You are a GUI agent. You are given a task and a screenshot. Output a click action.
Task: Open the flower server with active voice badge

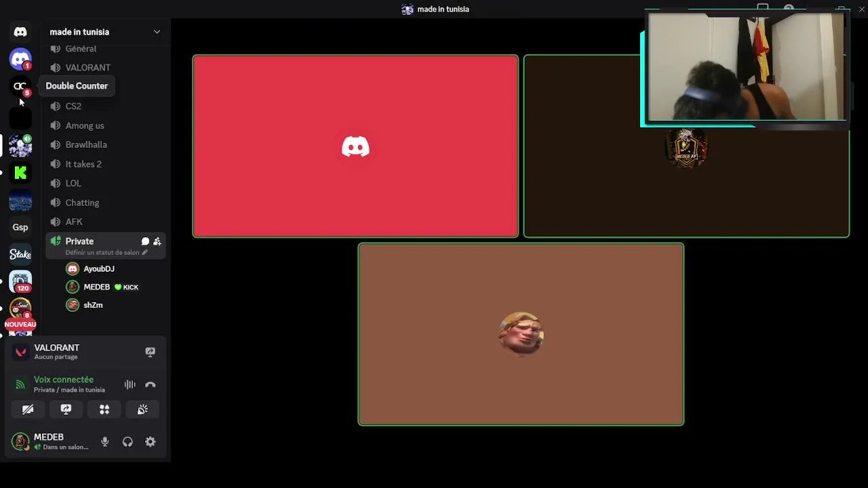[x=20, y=145]
